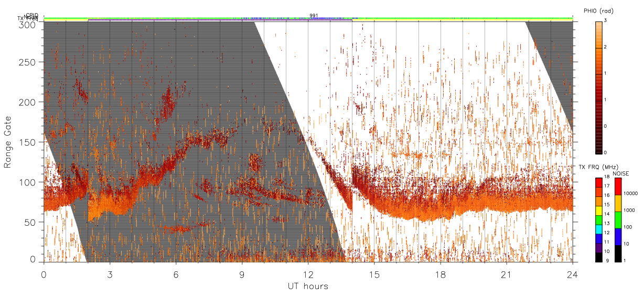Click the x-axis tick label '6'
This screenshot has width=644, height=297.
(176, 274)
